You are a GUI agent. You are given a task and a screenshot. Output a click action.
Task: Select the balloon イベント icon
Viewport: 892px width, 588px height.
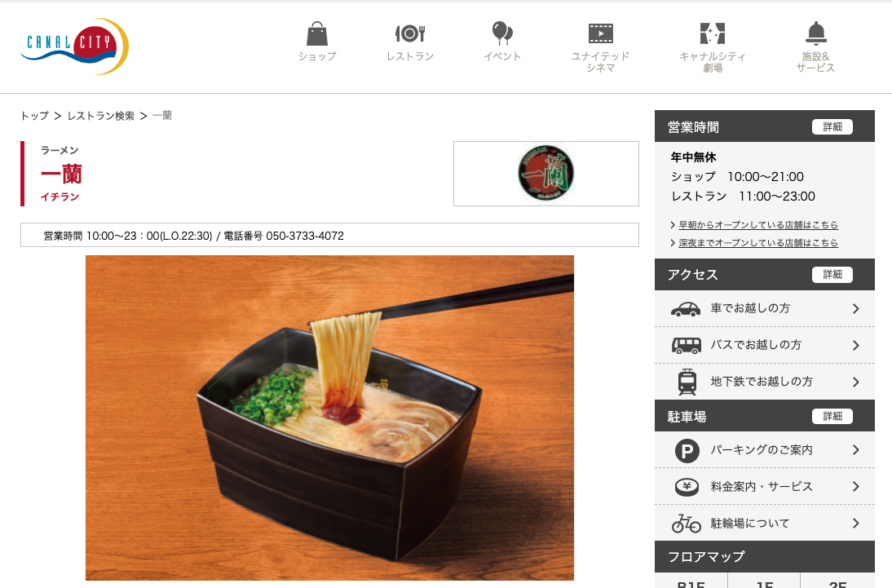pyautogui.click(x=502, y=33)
